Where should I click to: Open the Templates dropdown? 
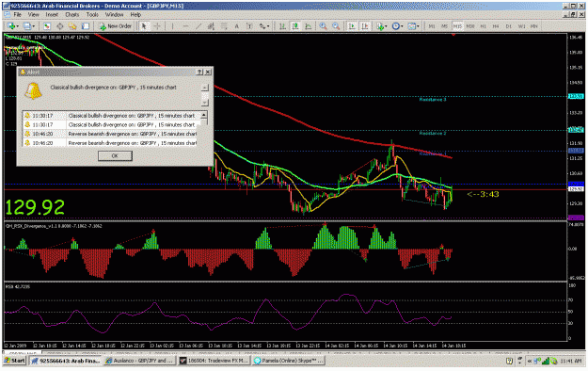[x=413, y=26]
